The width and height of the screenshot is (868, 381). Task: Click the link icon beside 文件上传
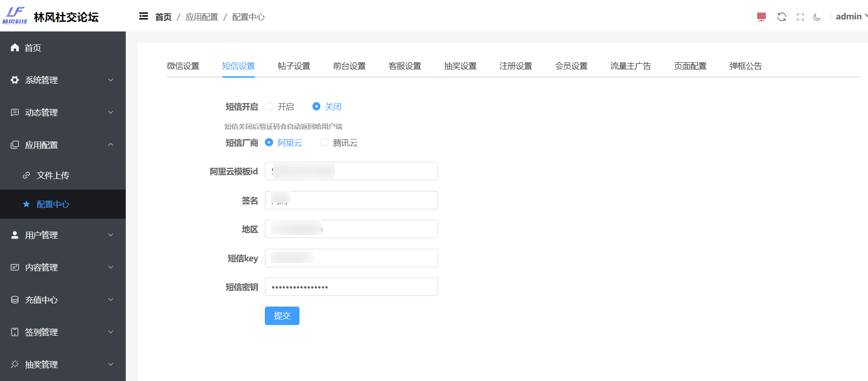point(26,175)
